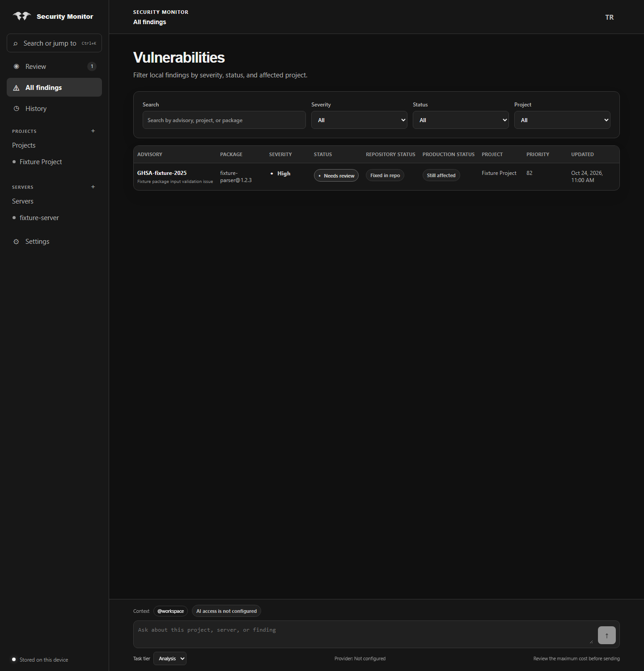Open Fixture Project in sidebar
This screenshot has width=644, height=671.
point(41,162)
